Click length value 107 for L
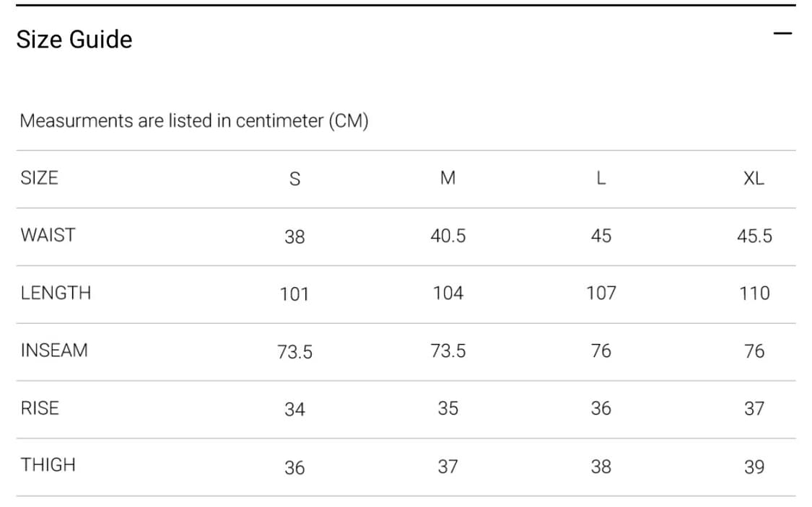The image size is (812, 507). click(601, 294)
